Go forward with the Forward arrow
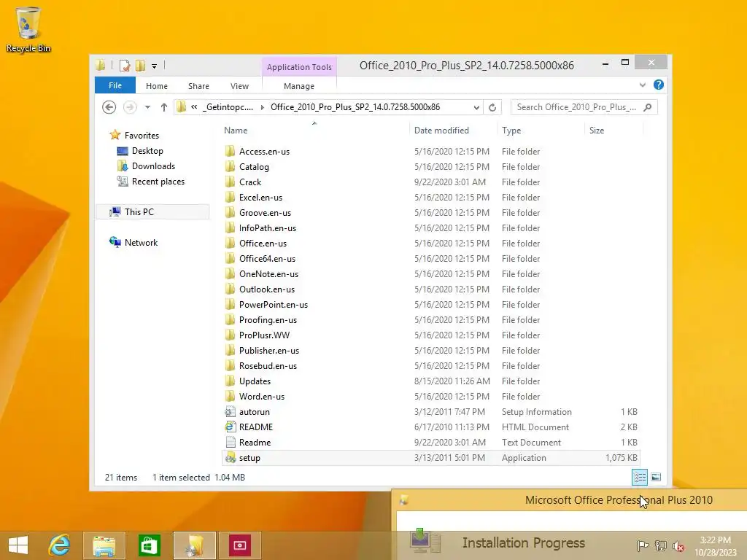The height and width of the screenshot is (560, 747). [x=130, y=107]
